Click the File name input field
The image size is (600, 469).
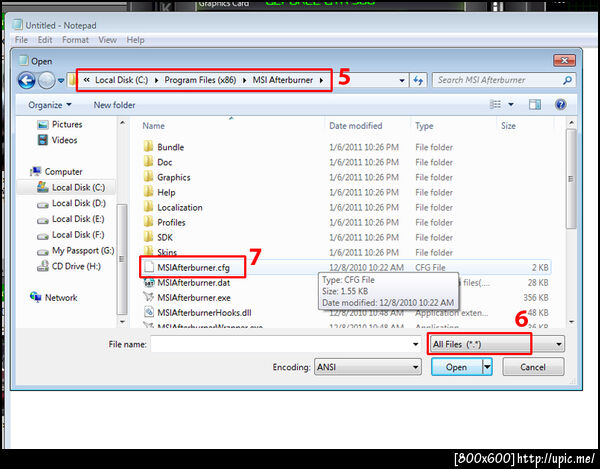pos(281,344)
